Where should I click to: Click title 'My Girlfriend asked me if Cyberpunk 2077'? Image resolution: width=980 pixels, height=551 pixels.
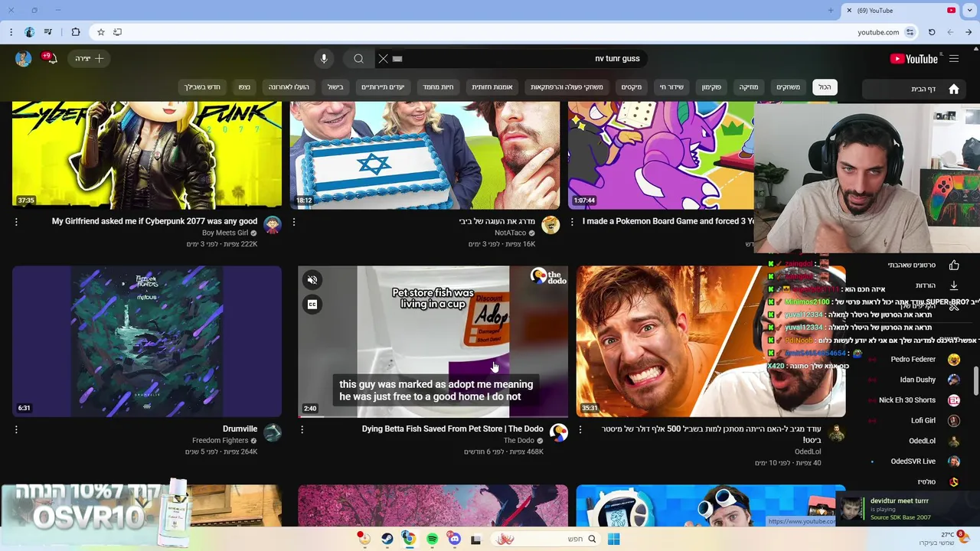[155, 221]
